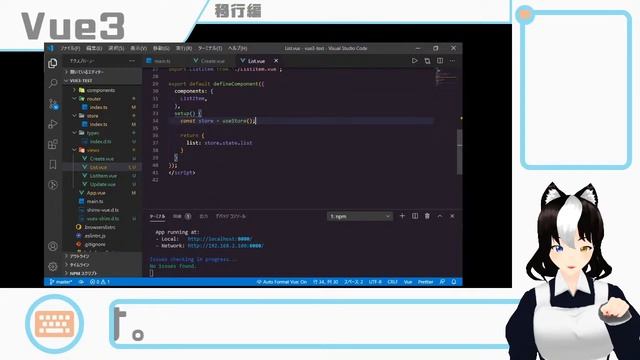The height and width of the screenshot is (360, 640).
Task: Switch to the 出力 panel tab
Action: click(204, 216)
